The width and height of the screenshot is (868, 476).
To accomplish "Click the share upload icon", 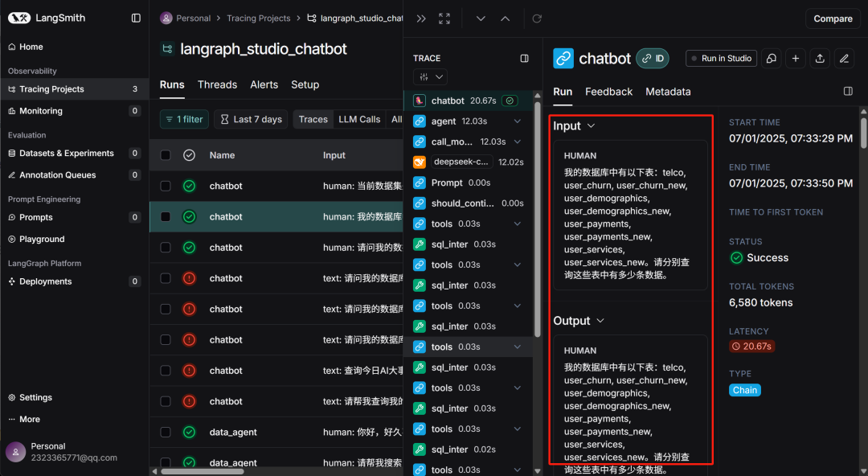I will point(820,58).
